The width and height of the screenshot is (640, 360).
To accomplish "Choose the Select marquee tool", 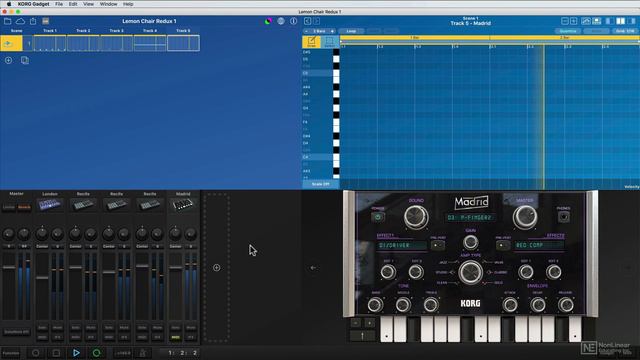I will click(x=329, y=42).
